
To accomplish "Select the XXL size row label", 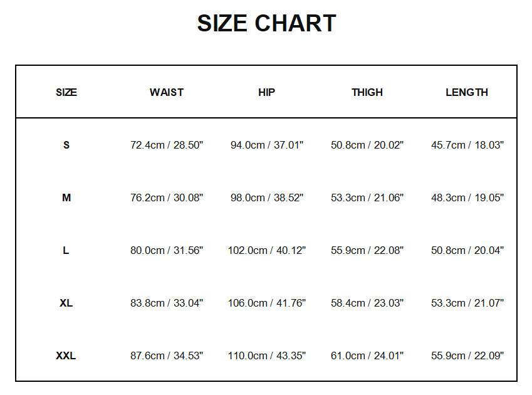I will 66,355.
